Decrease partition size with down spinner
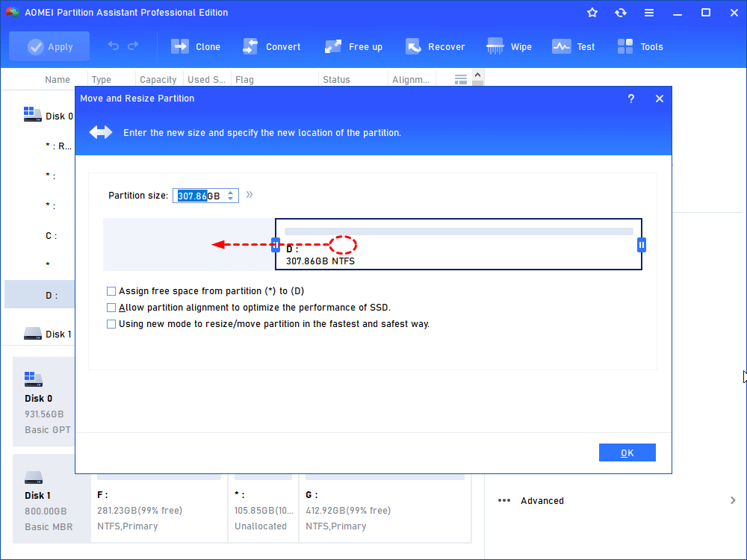 click(x=231, y=199)
